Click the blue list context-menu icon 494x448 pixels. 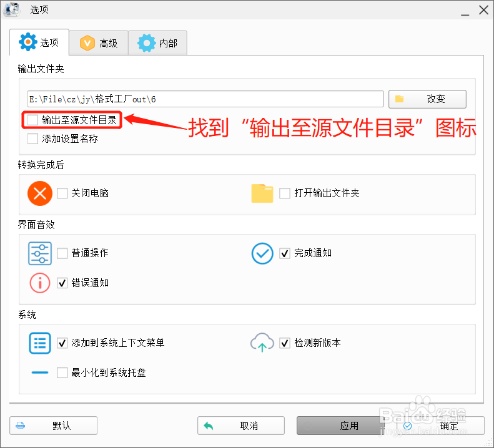coord(40,343)
